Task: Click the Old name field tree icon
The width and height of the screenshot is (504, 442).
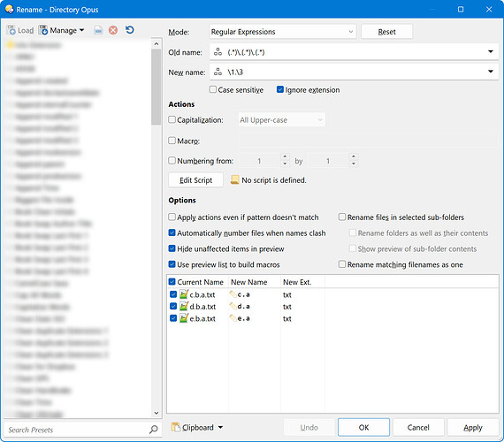Action: pos(218,52)
